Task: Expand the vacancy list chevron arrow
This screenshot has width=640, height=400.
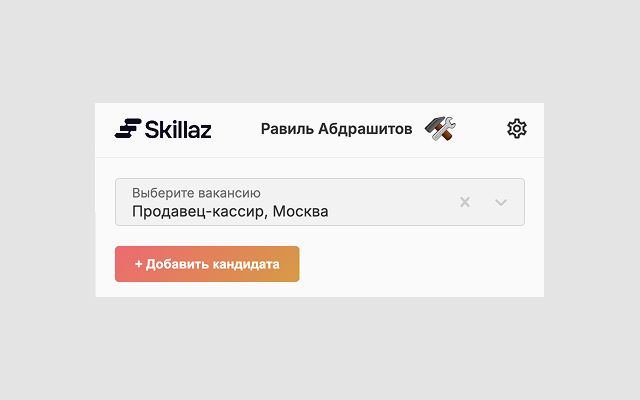Action: click(x=501, y=202)
